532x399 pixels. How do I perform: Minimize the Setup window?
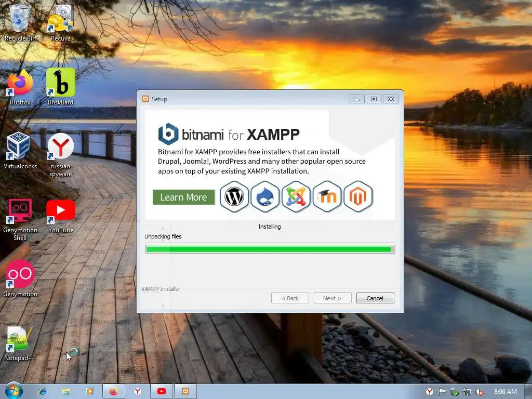356,99
